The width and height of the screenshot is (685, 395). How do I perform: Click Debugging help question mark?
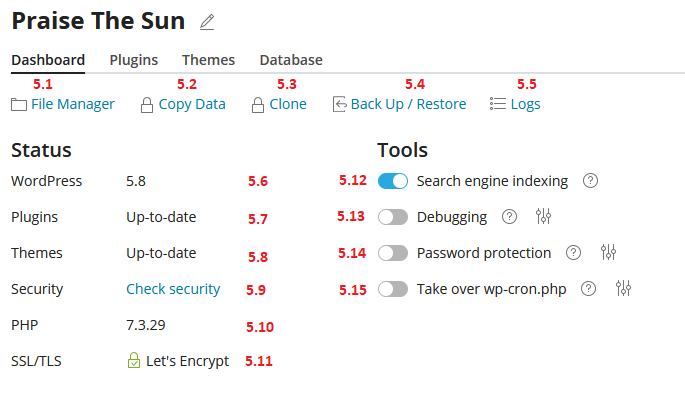[x=509, y=216]
